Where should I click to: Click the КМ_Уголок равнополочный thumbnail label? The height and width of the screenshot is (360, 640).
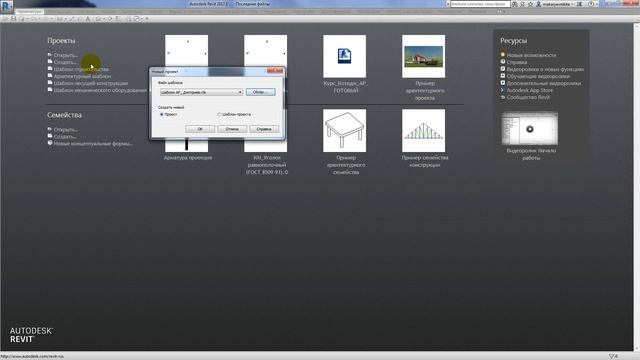[267, 165]
